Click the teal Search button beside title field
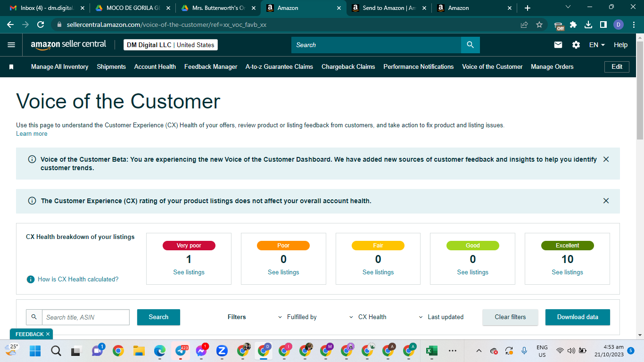The image size is (644, 362). pyautogui.click(x=158, y=317)
